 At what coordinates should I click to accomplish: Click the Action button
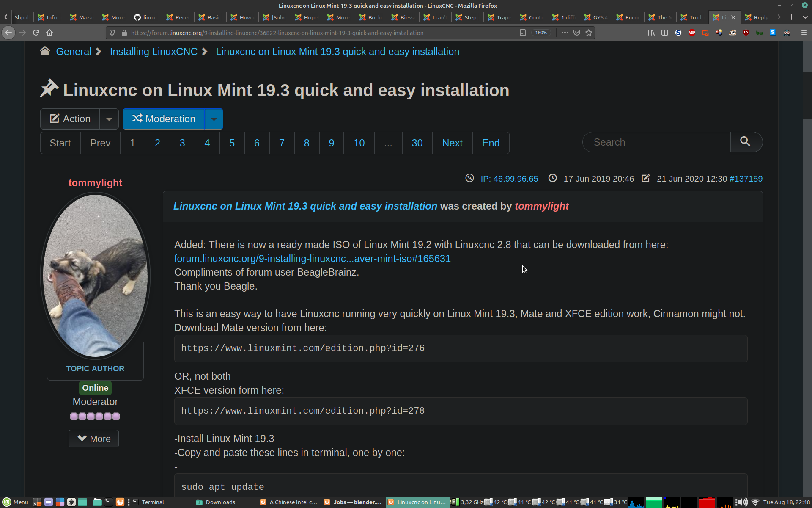(x=70, y=119)
